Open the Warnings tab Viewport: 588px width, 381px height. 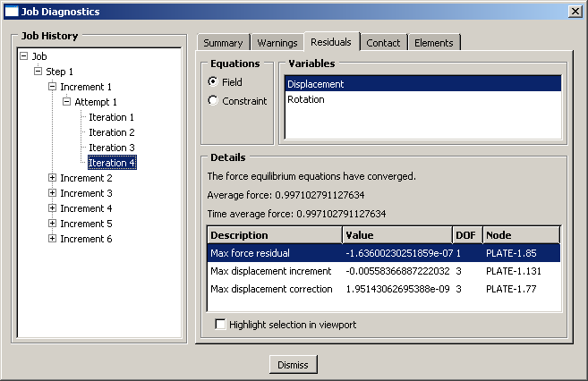[277, 43]
